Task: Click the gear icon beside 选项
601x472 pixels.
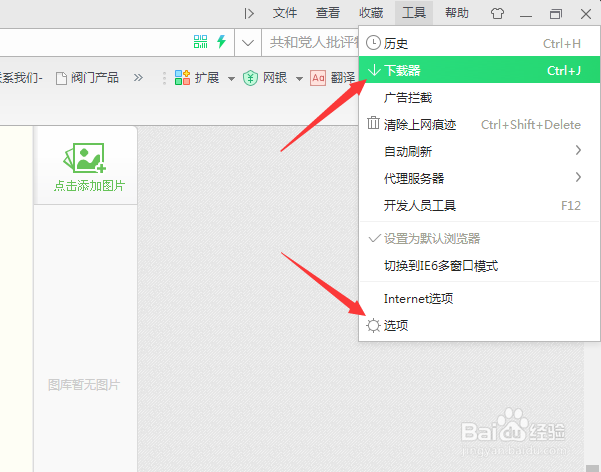Action: coord(373,326)
